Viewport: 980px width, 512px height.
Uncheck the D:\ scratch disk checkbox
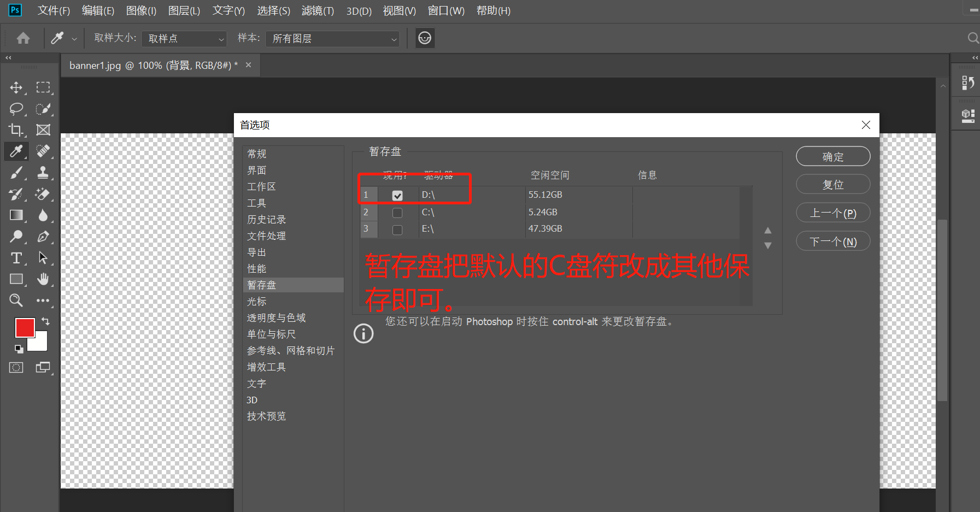click(397, 195)
